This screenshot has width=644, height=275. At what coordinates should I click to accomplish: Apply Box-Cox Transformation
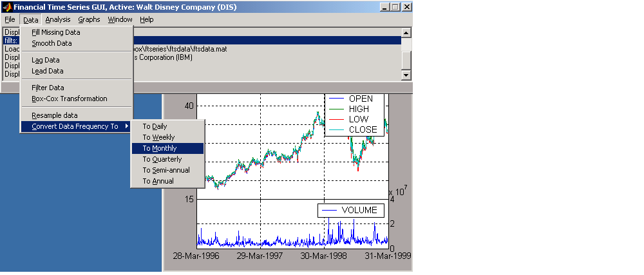pos(69,99)
